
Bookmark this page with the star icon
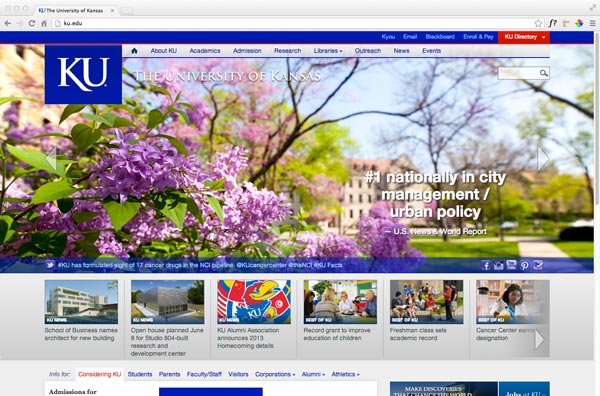[x=538, y=23]
